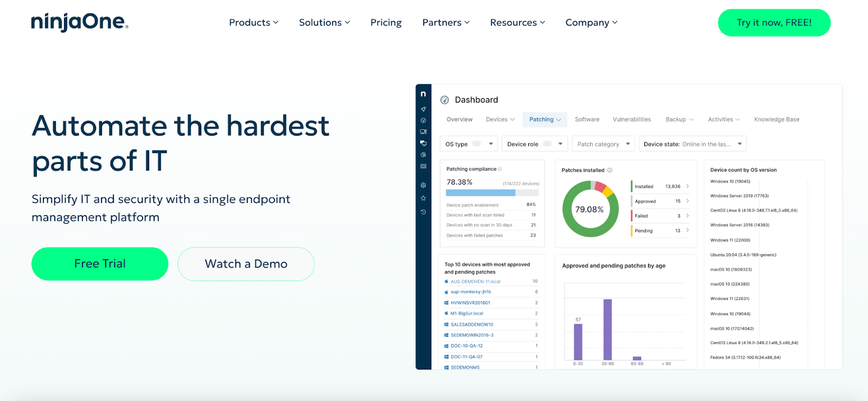This screenshot has height=401, width=868.
Task: Toggle the Device role filter switch
Action: (547, 144)
